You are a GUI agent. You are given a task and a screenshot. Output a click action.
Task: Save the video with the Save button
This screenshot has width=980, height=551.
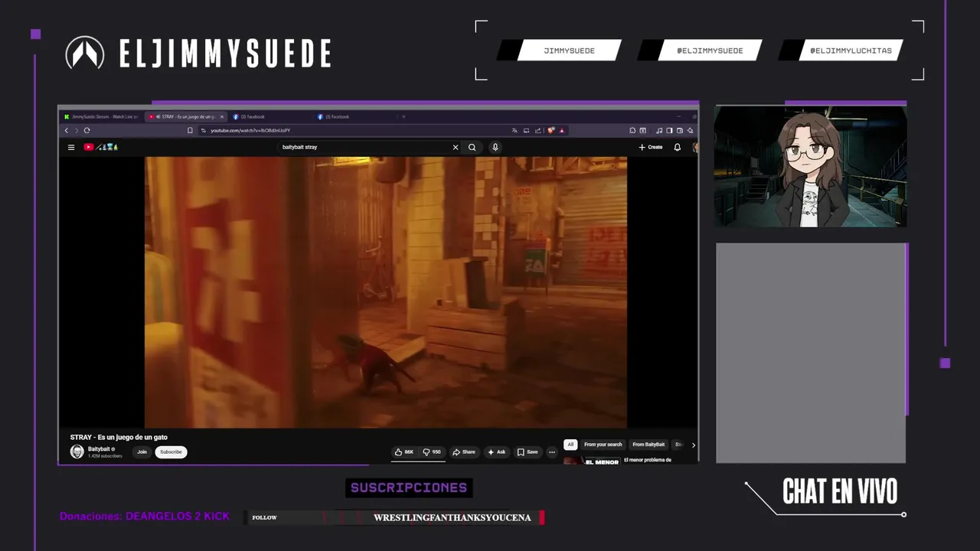pos(528,452)
